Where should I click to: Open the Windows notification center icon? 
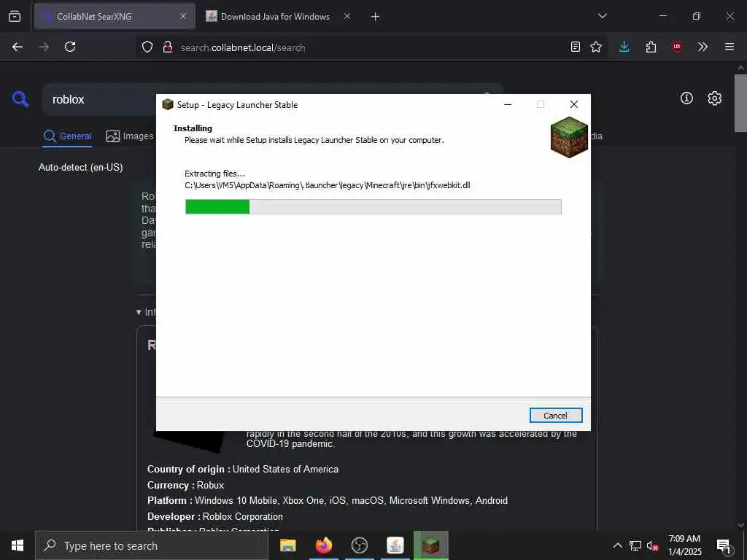coord(724,545)
